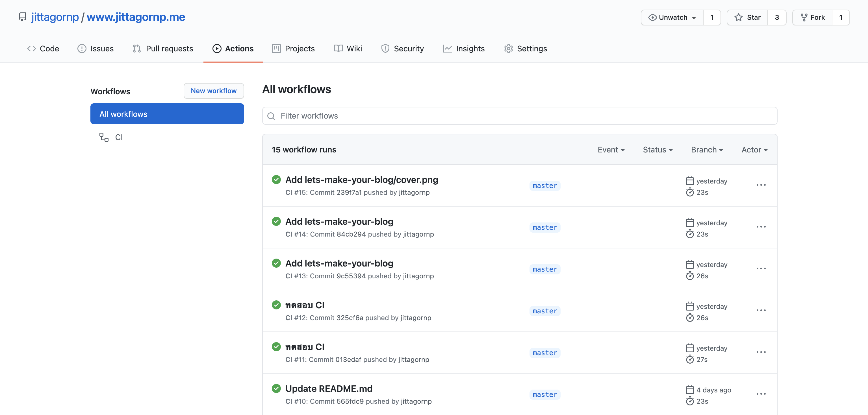This screenshot has width=868, height=415.
Task: Open the three-dot menu for Update README.md
Action: (x=761, y=394)
